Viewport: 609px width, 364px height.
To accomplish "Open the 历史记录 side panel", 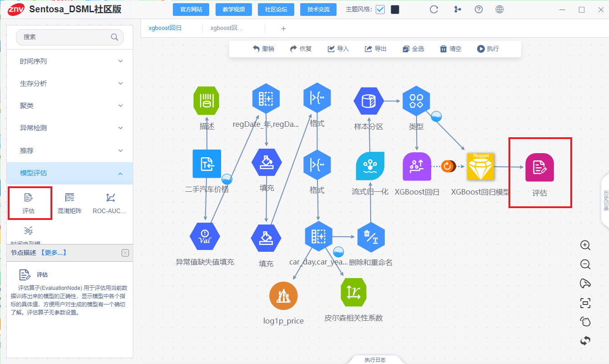I will [605, 200].
